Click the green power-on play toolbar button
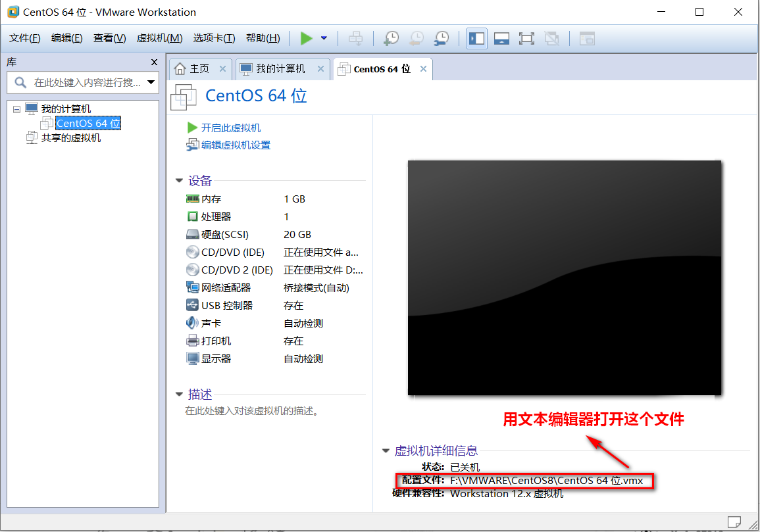 (x=306, y=38)
